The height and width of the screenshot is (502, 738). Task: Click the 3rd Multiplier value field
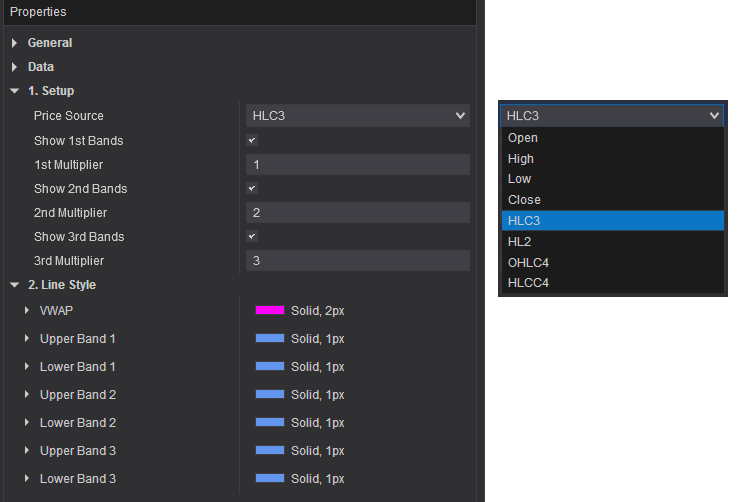point(358,261)
